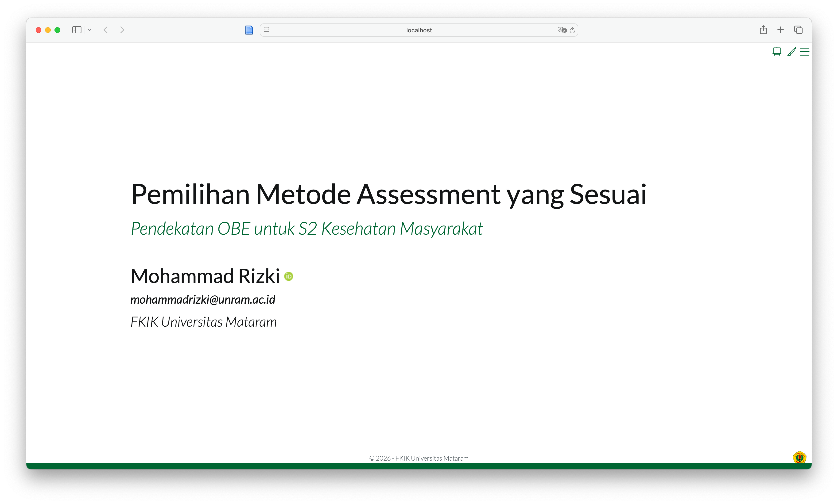Open the Share sheet icon
The width and height of the screenshot is (838, 504).
point(763,30)
